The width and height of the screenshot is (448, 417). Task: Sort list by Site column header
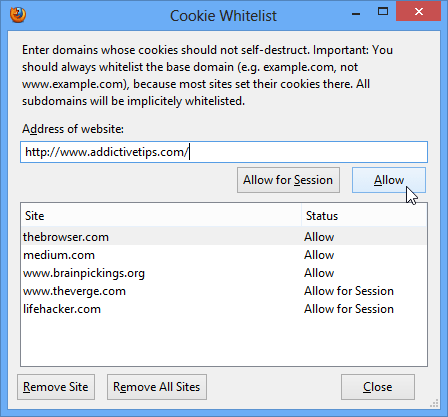coord(161,216)
